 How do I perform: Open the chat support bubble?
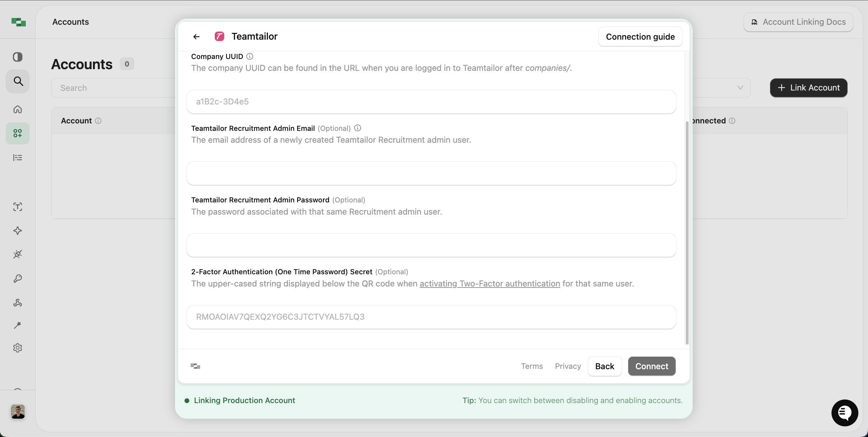[844, 413]
